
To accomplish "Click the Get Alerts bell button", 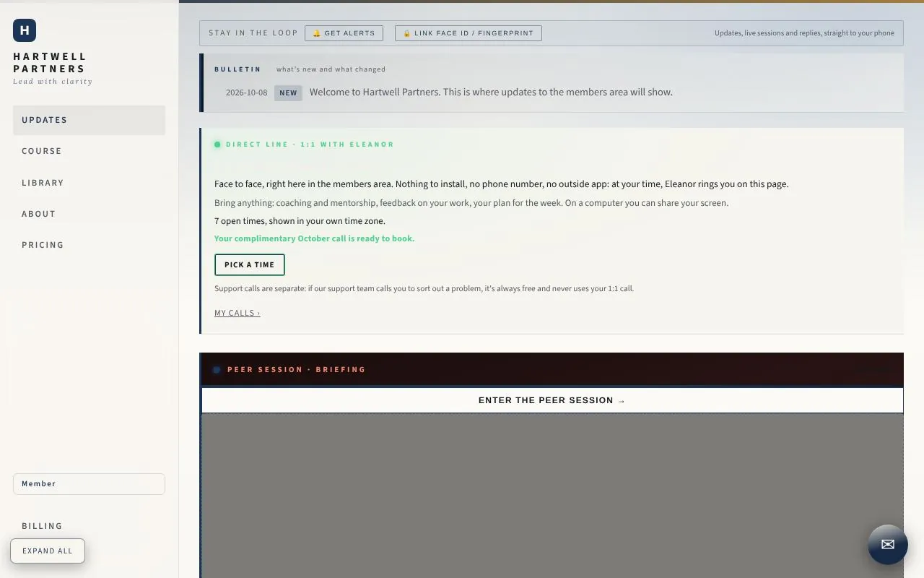I will pyautogui.click(x=344, y=33).
